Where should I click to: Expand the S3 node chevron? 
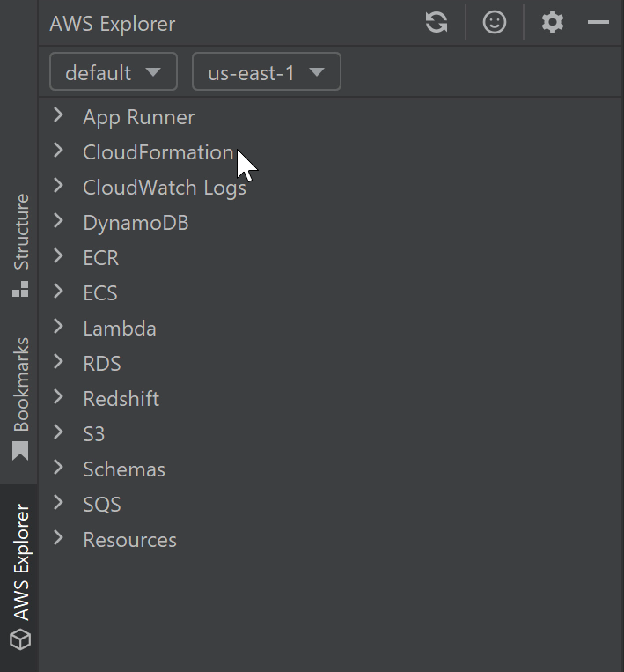59,432
